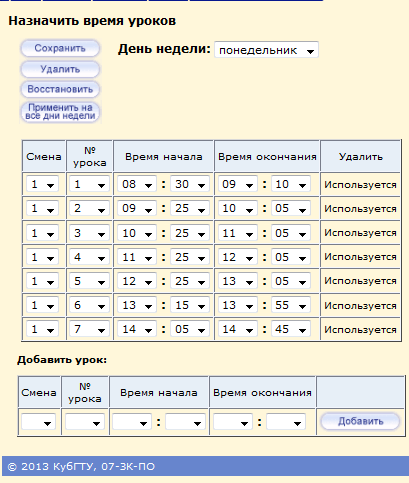Open the Смена dropdown for lesson 2
409x483 pixels.
click(42, 208)
